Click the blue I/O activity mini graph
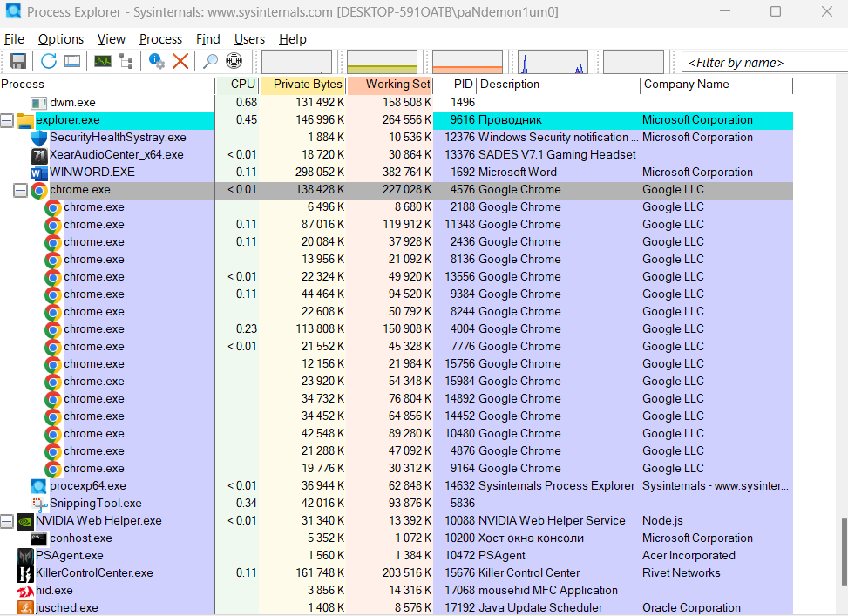Screen dimensions: 848x616 pyautogui.click(x=553, y=62)
